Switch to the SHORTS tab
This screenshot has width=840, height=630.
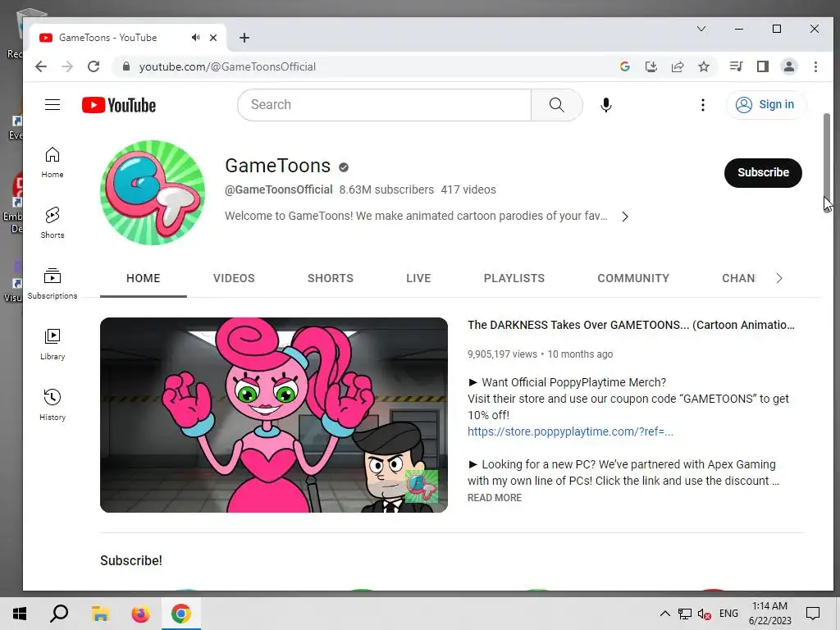coord(331,279)
